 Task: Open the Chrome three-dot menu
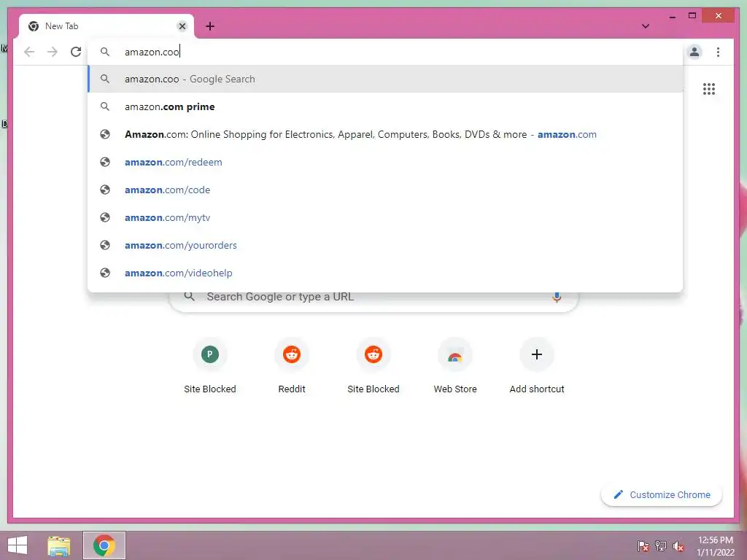(x=718, y=52)
